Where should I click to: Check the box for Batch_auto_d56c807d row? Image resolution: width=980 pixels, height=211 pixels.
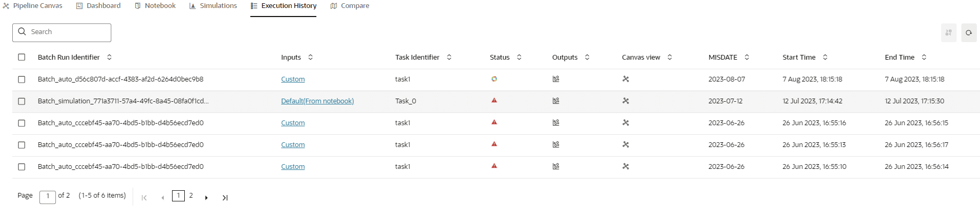(x=22, y=79)
